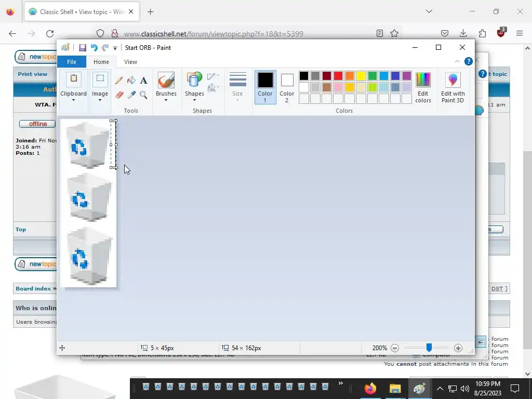Click upper newtopic forum button
532x399 pixels.
(35, 57)
